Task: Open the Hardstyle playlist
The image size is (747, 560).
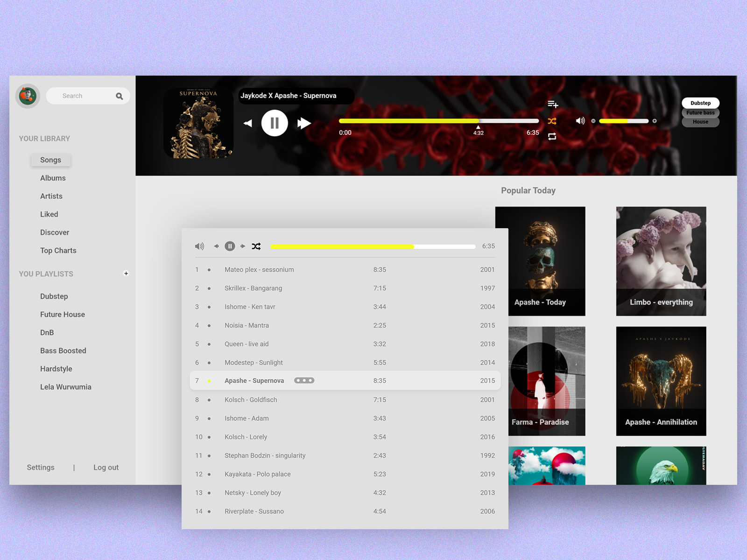Action: point(56,369)
